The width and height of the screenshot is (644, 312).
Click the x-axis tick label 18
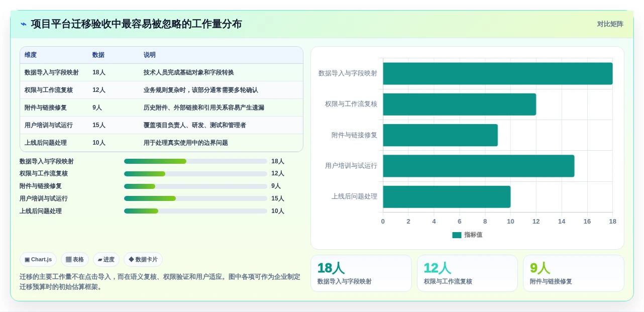pos(612,222)
